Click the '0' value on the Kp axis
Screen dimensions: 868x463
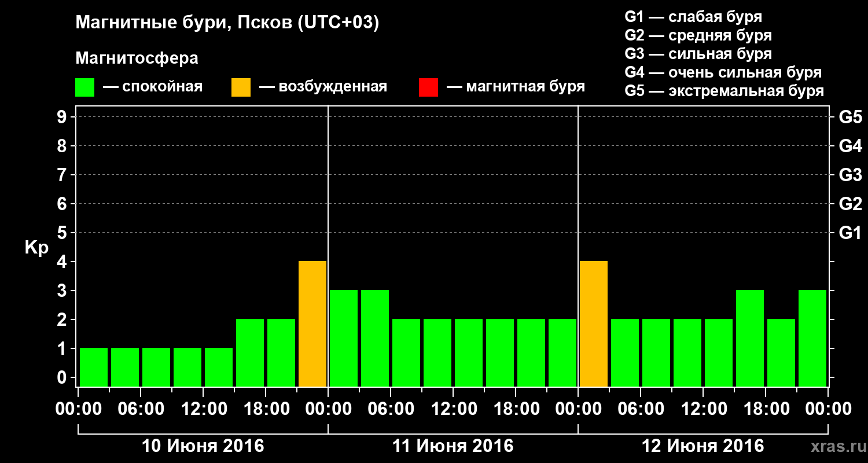(63, 377)
